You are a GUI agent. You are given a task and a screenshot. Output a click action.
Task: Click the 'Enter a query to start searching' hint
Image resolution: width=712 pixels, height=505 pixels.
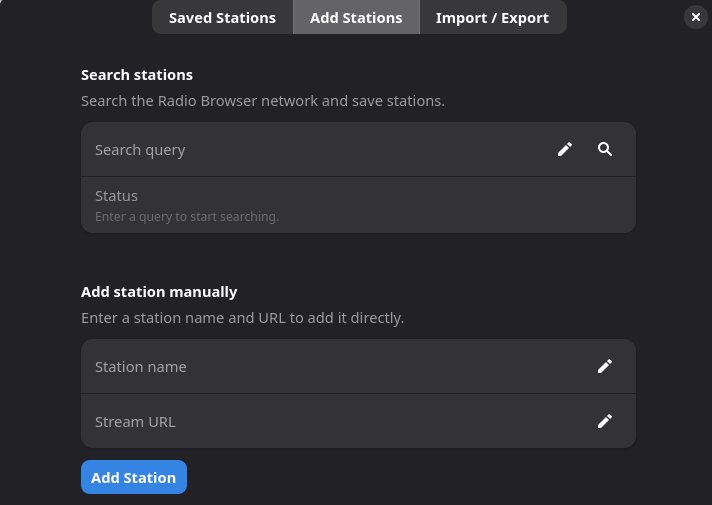pos(186,216)
